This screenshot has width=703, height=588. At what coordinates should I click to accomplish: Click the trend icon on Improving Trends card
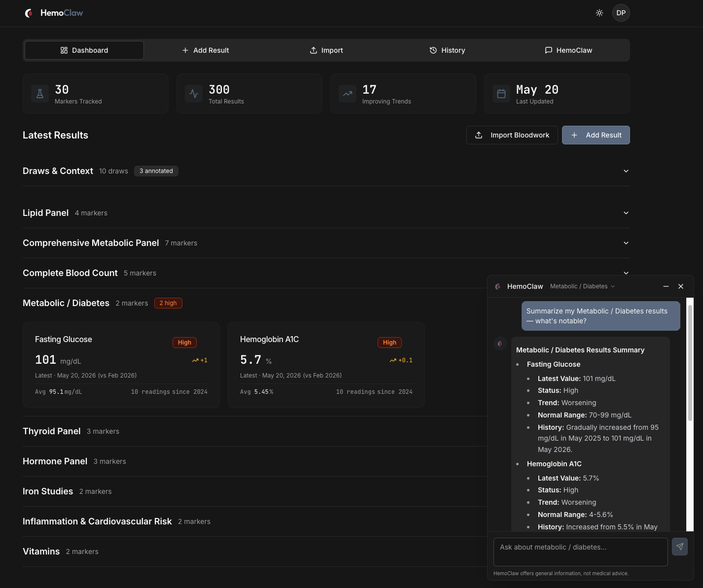click(x=348, y=94)
